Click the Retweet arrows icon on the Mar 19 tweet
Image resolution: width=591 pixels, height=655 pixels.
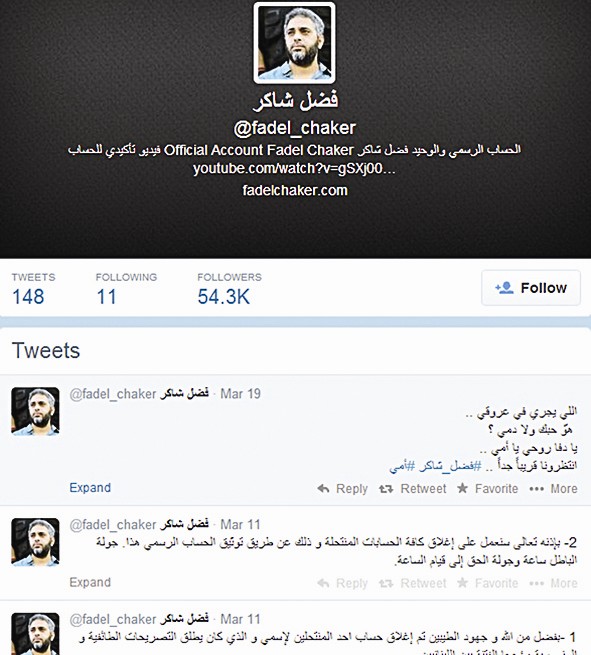pos(386,488)
